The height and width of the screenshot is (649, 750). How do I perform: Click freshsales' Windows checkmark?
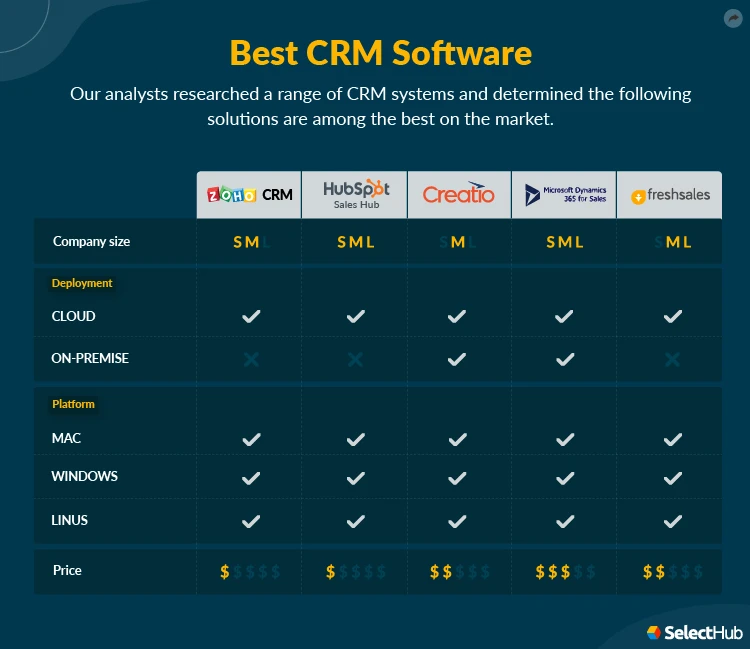pos(673,478)
